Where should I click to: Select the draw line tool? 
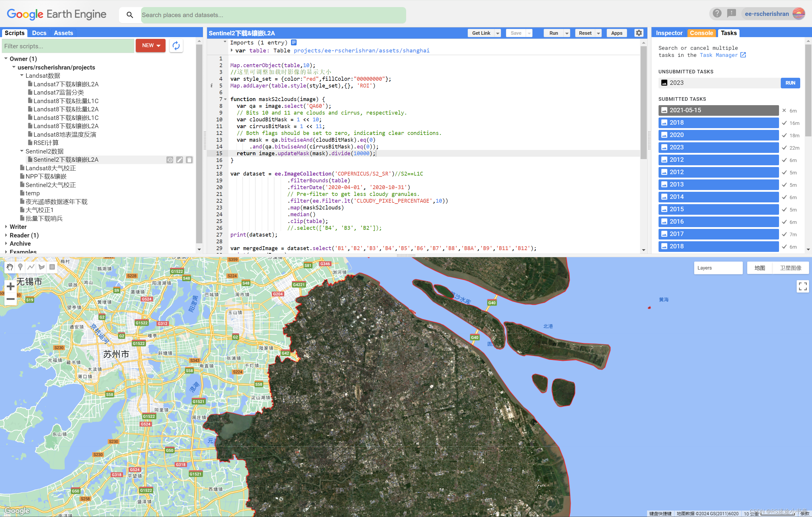[31, 267]
